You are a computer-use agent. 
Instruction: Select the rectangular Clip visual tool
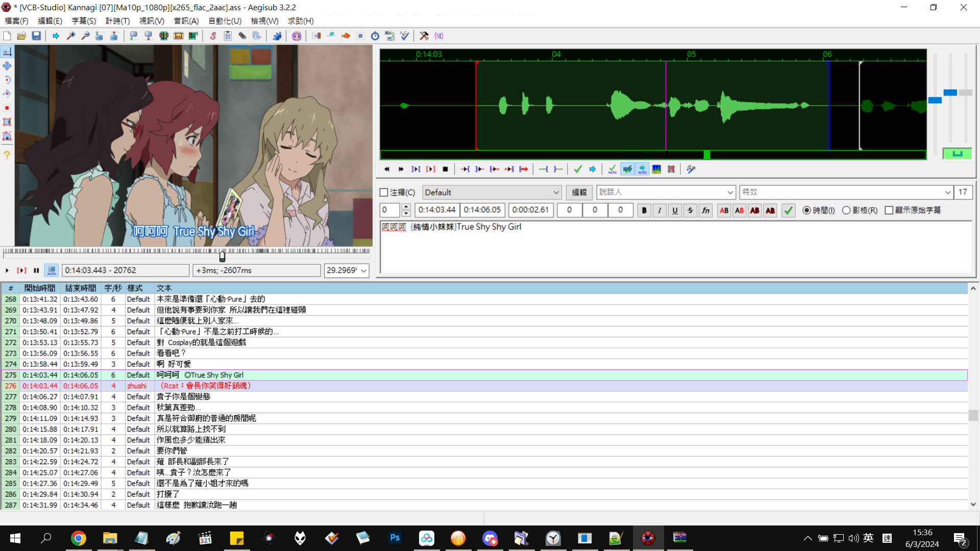click(x=7, y=122)
